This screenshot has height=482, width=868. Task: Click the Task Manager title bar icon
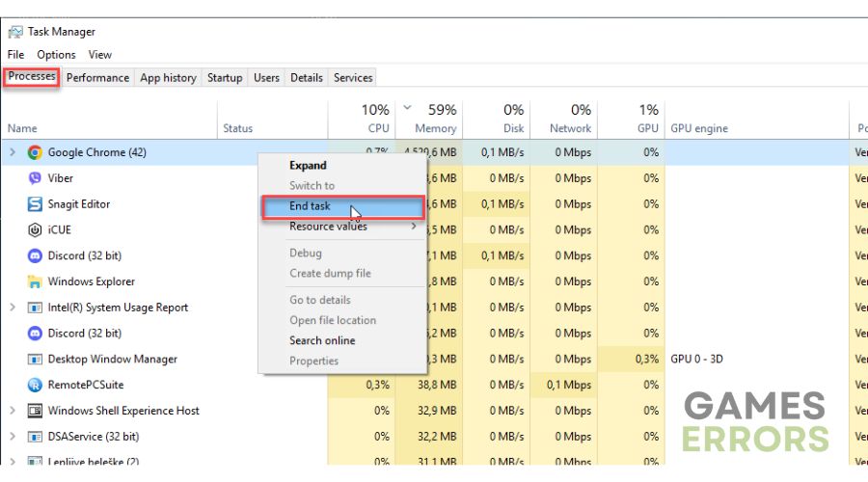click(15, 32)
